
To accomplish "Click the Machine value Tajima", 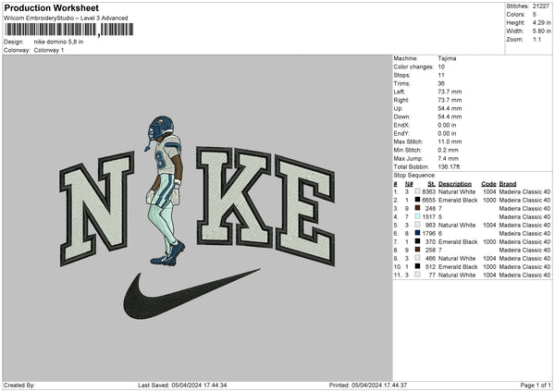I will point(447,58).
